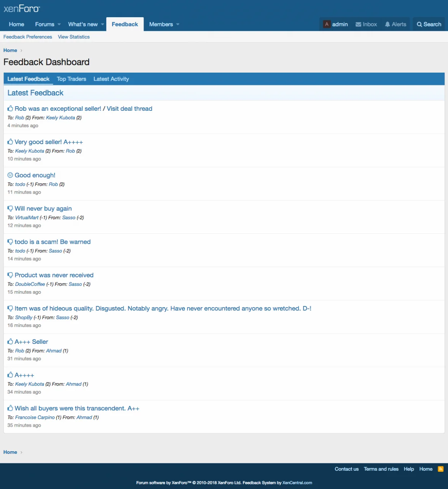Viewport: 448px width, 489px height.
Task: Open Keely Kubota's profile in first feedback
Action: (60, 118)
